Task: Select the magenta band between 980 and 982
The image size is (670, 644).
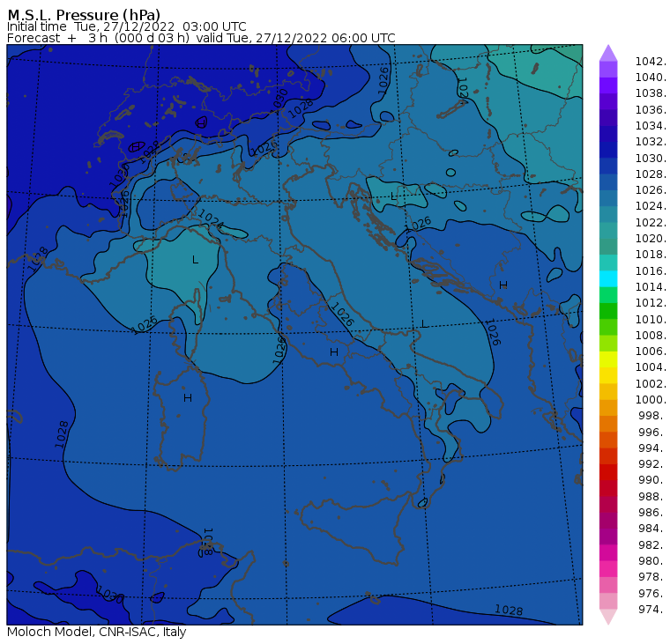Action: 608,552
